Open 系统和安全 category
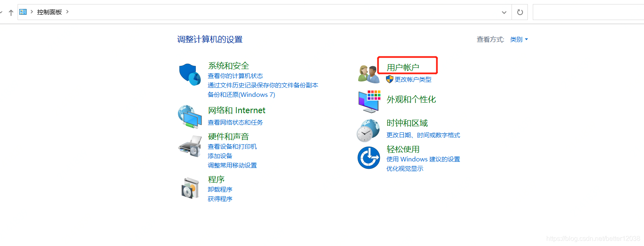Image resolution: width=644 pixels, height=246 pixels. [229, 66]
